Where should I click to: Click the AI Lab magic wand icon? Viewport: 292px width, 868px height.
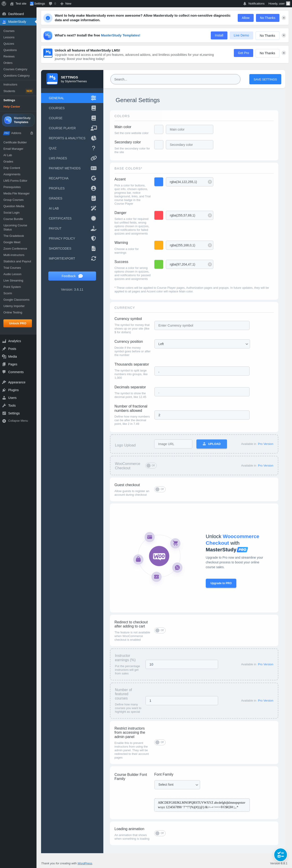pos(93,208)
